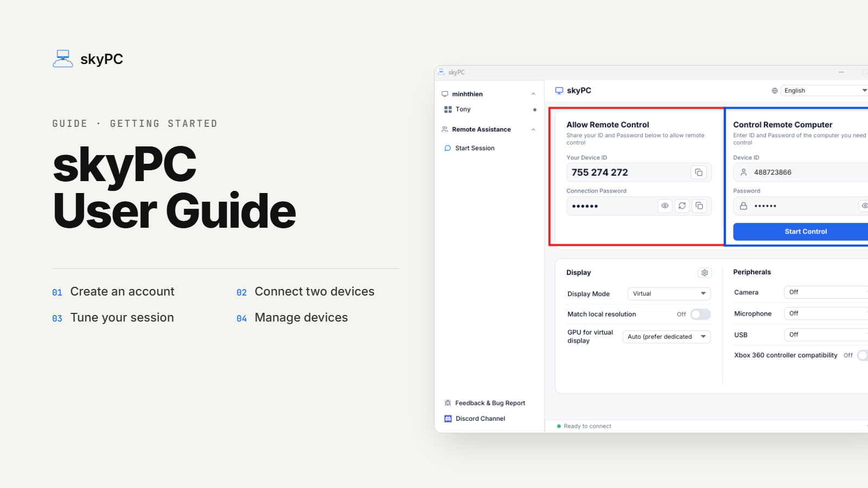Screen dimensions: 868x488
Task: Click the Discord Channel icon
Action: point(448,419)
